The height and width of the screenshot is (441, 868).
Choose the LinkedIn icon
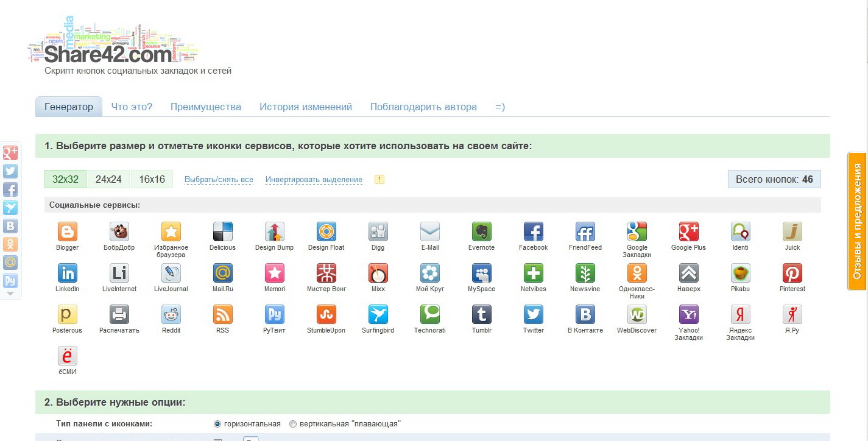68,273
